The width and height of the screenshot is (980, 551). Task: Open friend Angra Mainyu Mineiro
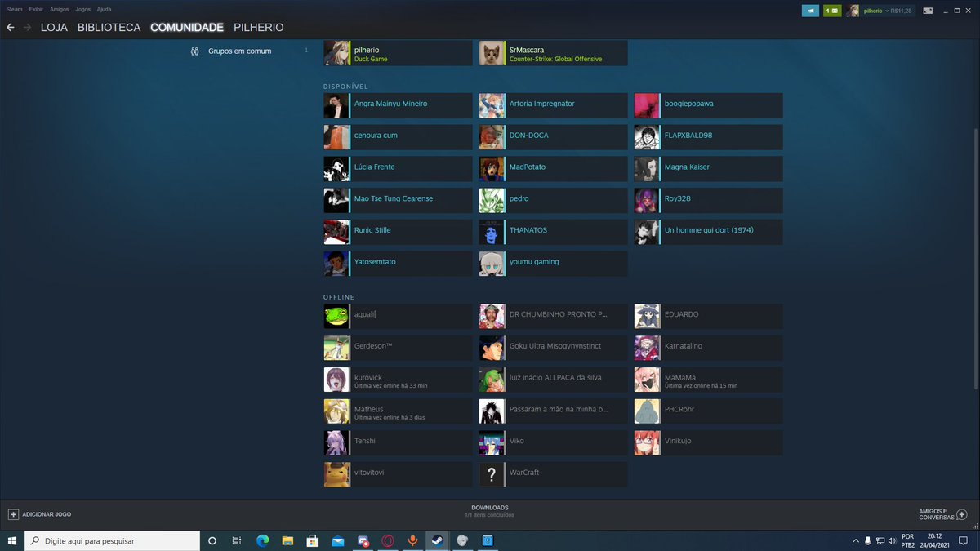[398, 105]
